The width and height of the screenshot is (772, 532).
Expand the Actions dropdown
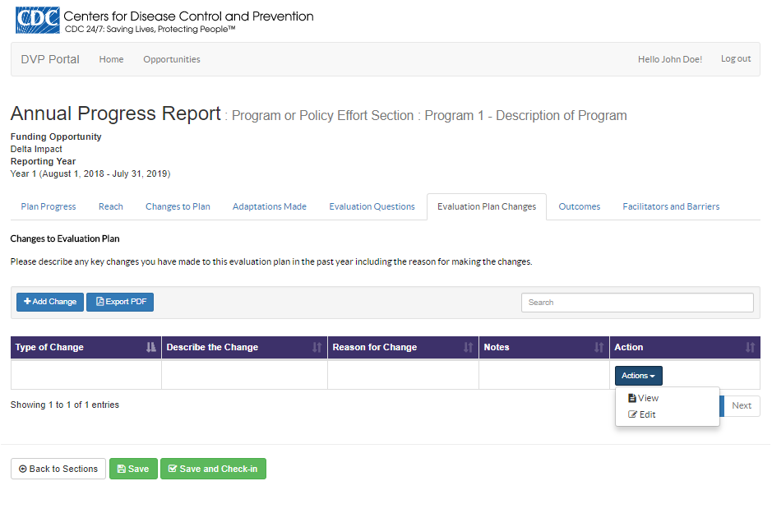click(x=638, y=376)
